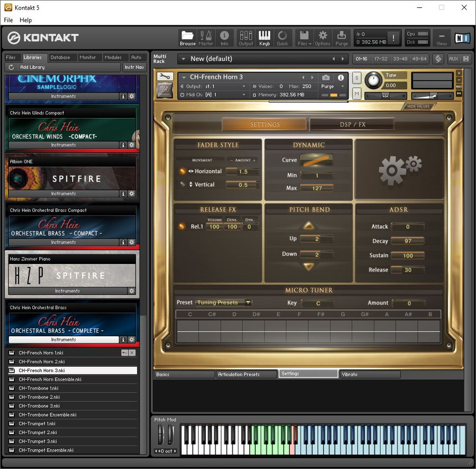
Task: Toggle HIDE VALUES button
Action: tap(418, 106)
